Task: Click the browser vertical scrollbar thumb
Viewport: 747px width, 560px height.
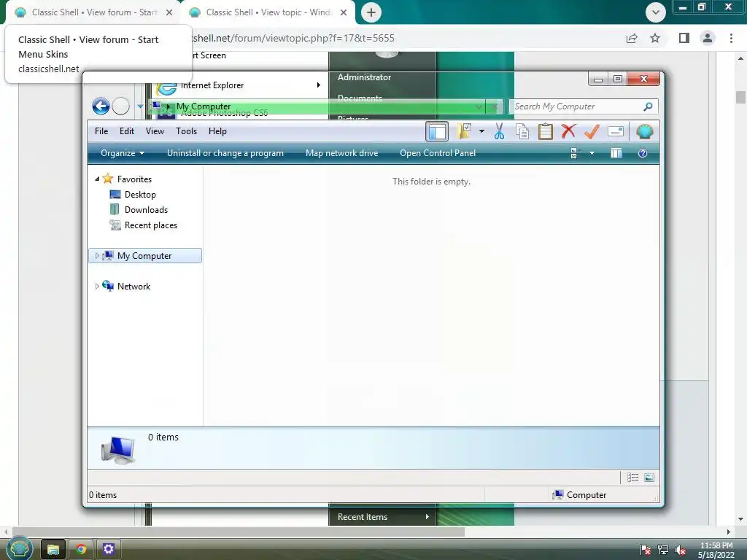Action: point(740,97)
